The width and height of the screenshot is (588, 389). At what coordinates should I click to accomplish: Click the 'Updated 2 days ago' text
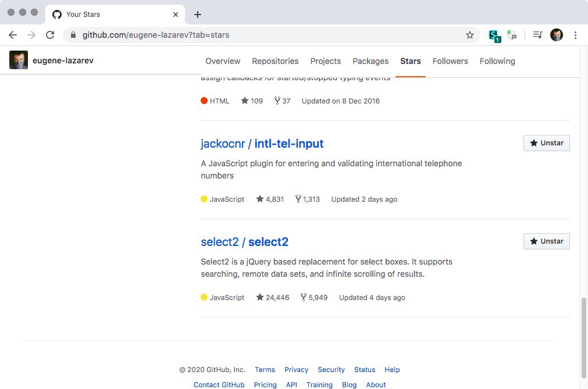[364, 199]
